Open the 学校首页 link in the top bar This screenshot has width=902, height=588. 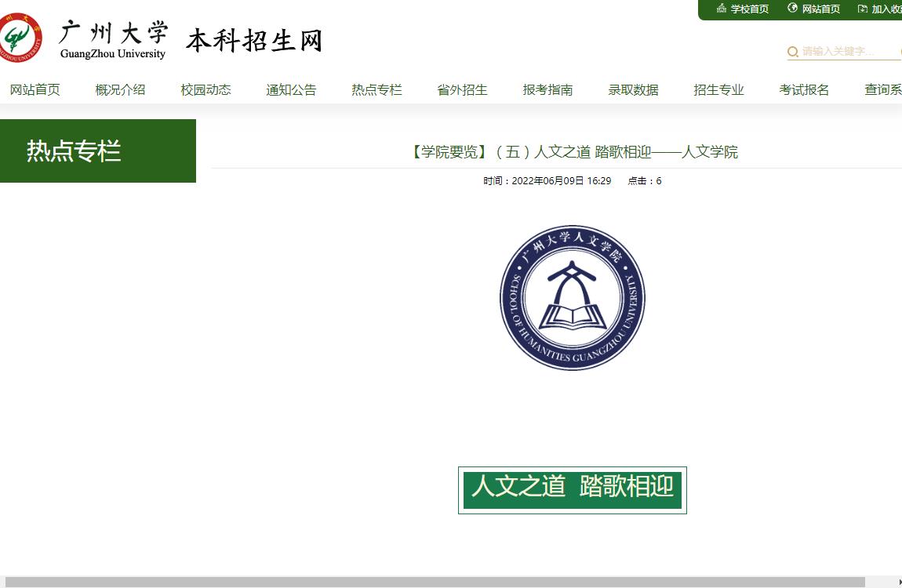click(x=750, y=9)
